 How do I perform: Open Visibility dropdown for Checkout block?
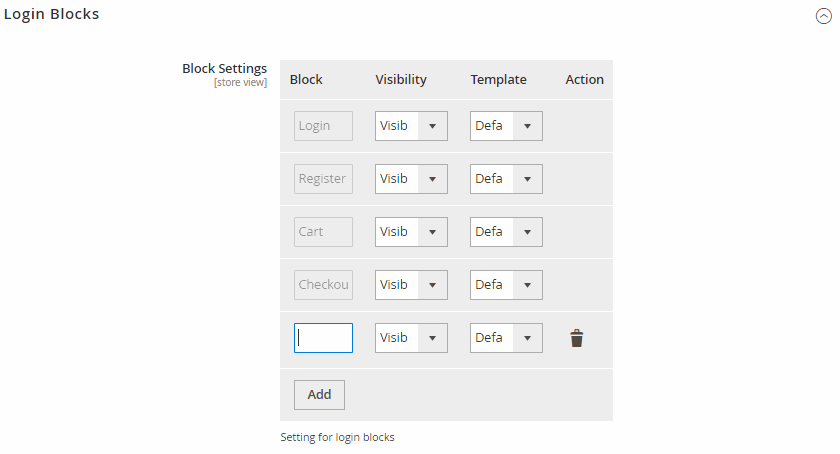411,285
